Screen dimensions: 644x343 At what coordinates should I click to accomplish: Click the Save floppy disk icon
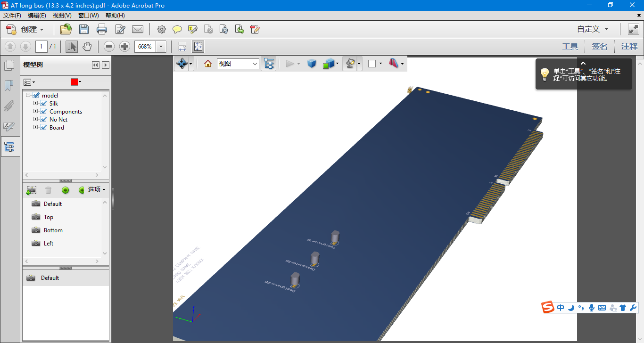tap(84, 29)
